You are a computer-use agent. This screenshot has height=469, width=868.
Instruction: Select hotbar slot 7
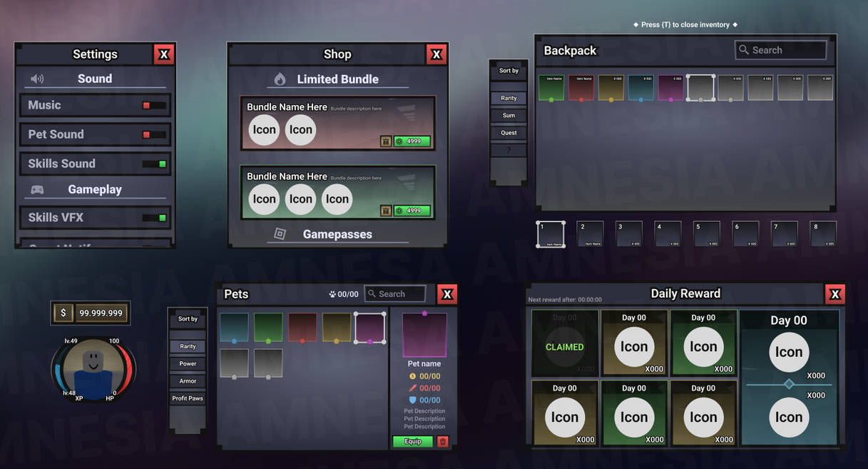tap(785, 234)
